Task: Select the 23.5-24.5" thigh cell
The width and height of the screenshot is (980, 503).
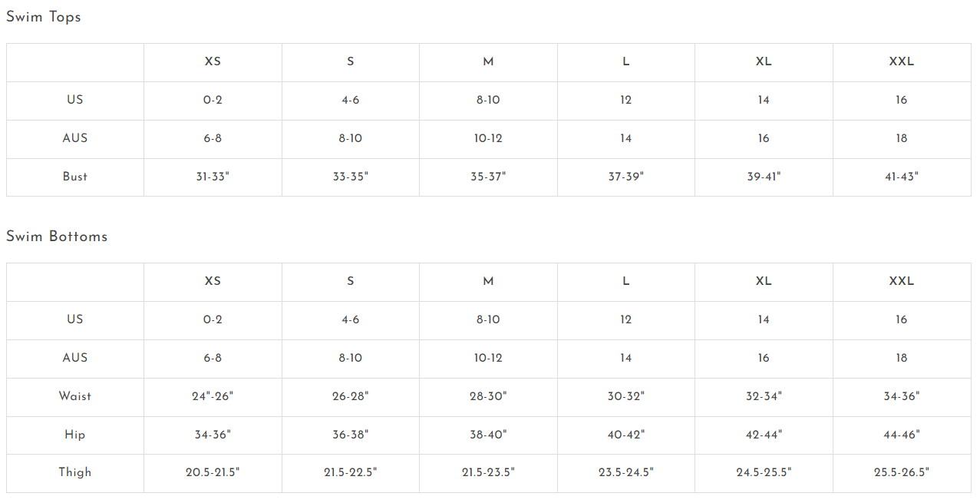Action: (x=625, y=472)
